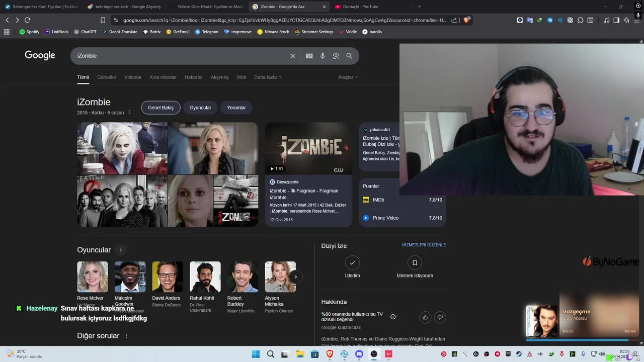
Task: Search by image with the lens icon
Action: (336, 56)
